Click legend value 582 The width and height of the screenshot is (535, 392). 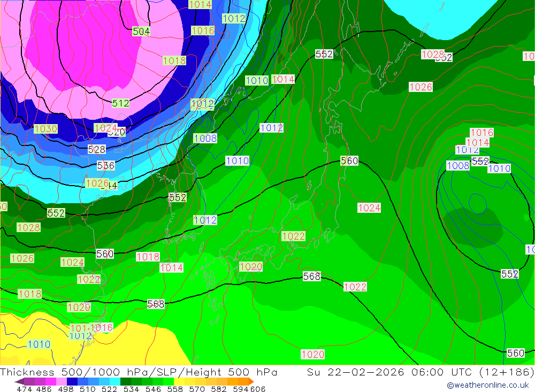point(218,389)
